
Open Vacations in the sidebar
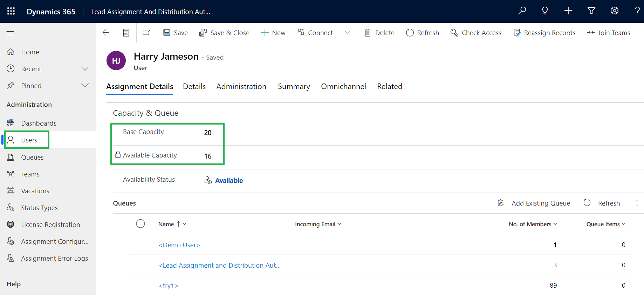pyautogui.click(x=35, y=191)
